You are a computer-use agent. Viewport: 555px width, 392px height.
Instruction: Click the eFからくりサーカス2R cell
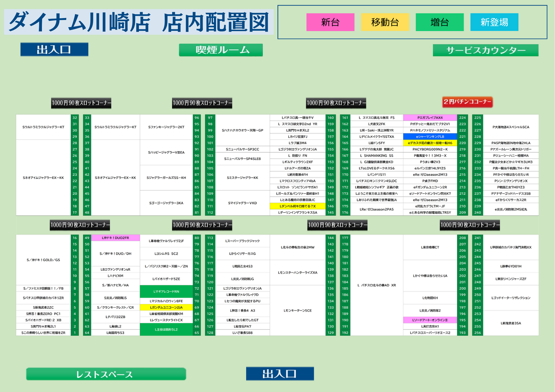(x=511, y=200)
